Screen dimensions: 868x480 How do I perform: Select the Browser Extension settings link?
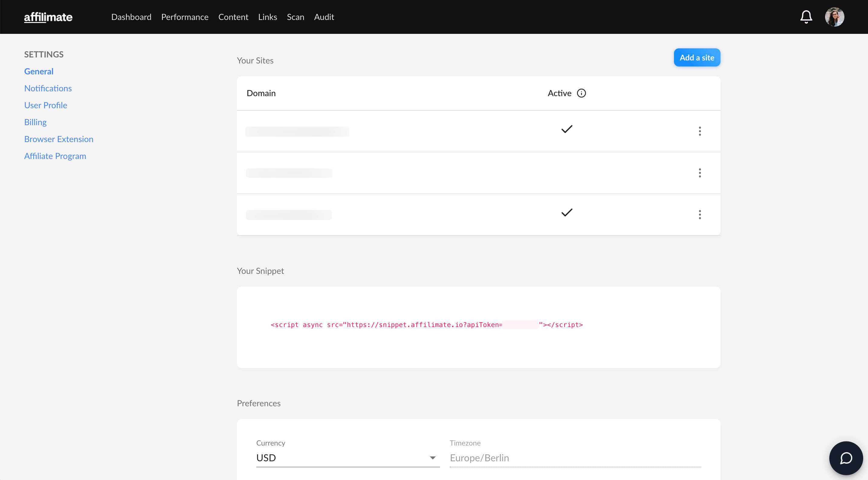tap(59, 139)
